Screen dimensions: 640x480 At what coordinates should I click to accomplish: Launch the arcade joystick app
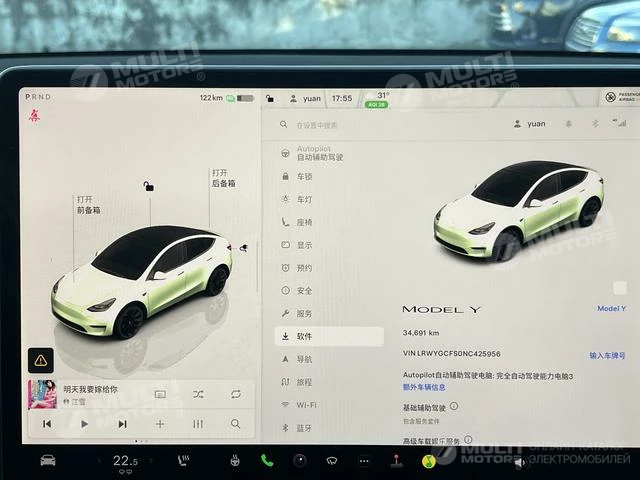click(x=396, y=461)
